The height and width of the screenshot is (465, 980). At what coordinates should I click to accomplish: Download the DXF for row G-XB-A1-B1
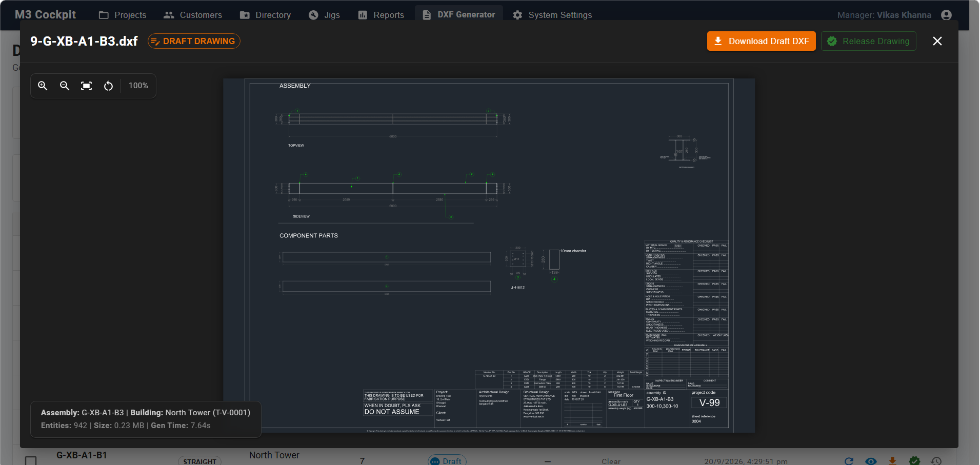tap(892, 460)
